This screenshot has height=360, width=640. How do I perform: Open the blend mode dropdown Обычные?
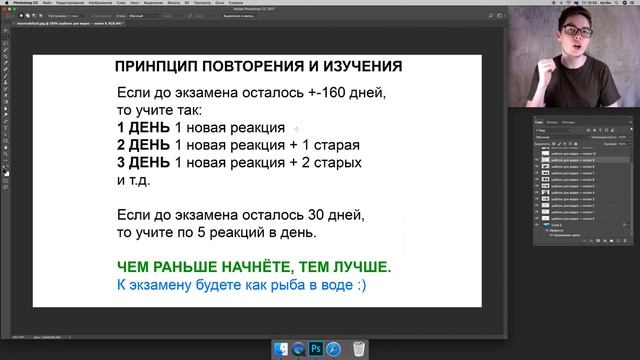[561, 137]
